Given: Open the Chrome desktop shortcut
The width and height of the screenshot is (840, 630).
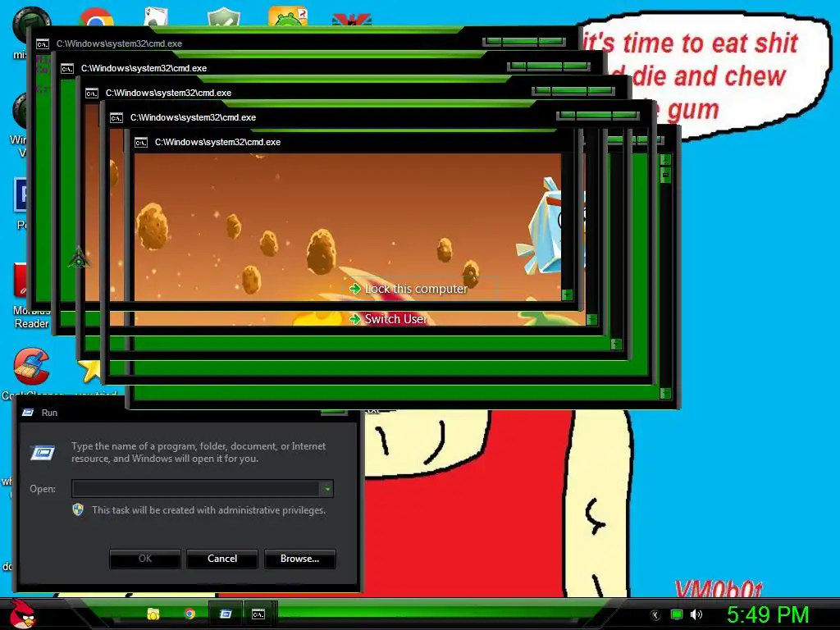Looking at the screenshot, I should (97, 17).
